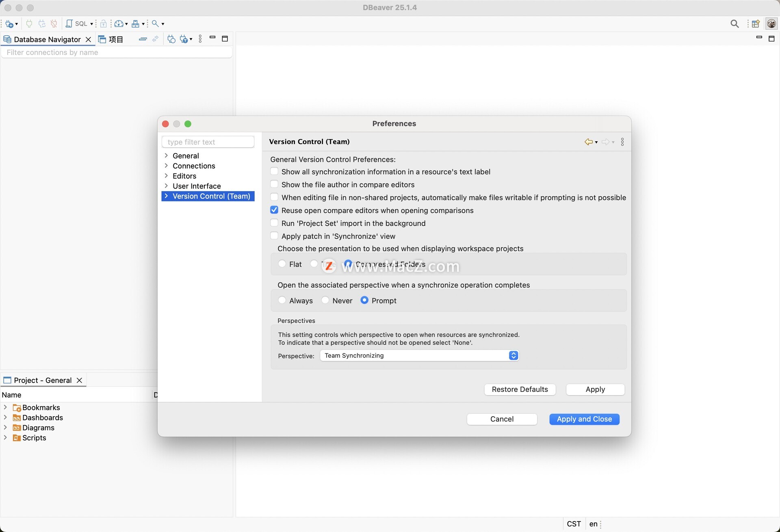Expand the Dashboards folder
Viewport: 780px width, 532px height.
[x=5, y=417]
